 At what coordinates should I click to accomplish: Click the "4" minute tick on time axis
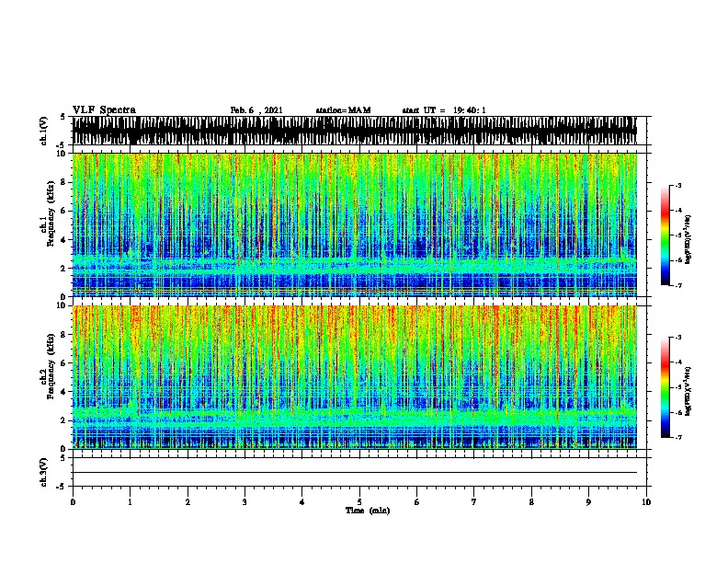pyautogui.click(x=302, y=502)
